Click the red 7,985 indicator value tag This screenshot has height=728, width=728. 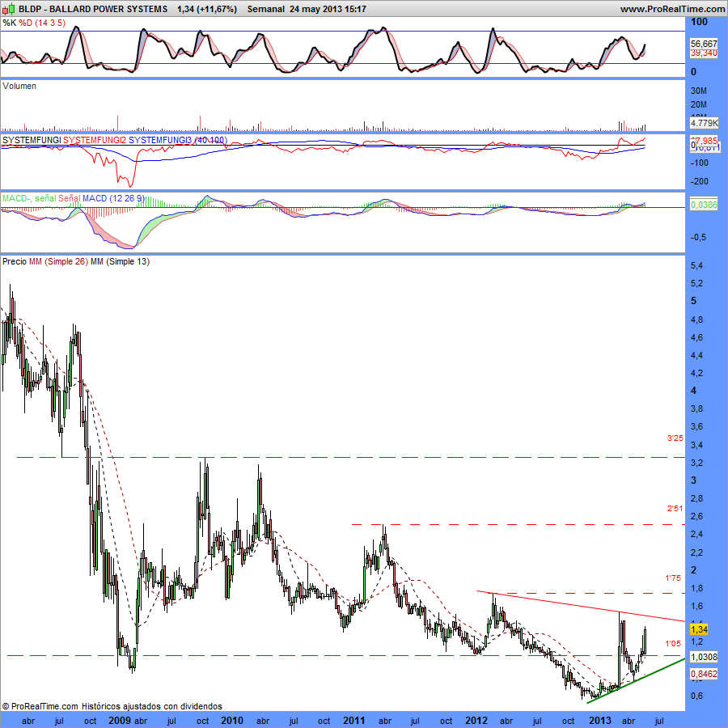705,140
